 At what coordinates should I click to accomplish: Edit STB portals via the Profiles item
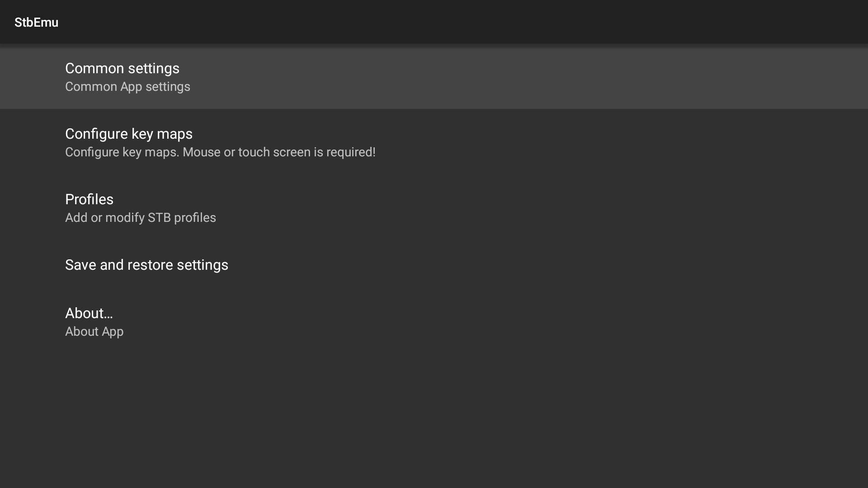[x=434, y=208]
